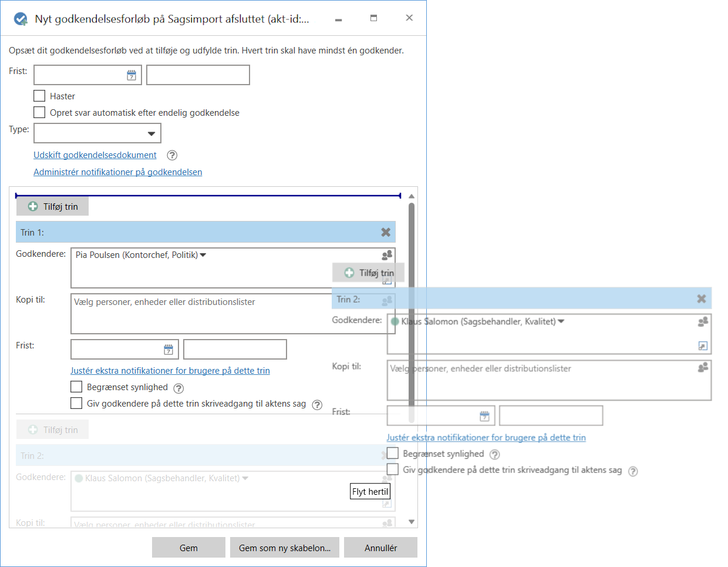Check Begrænset synlighed under Trin 1
The image size is (728, 567).
pos(76,387)
